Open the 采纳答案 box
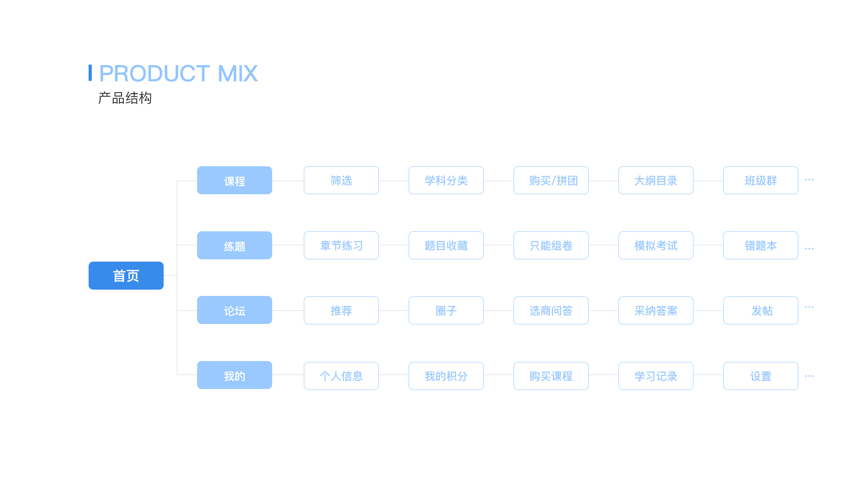The height and width of the screenshot is (488, 868). pos(656,310)
